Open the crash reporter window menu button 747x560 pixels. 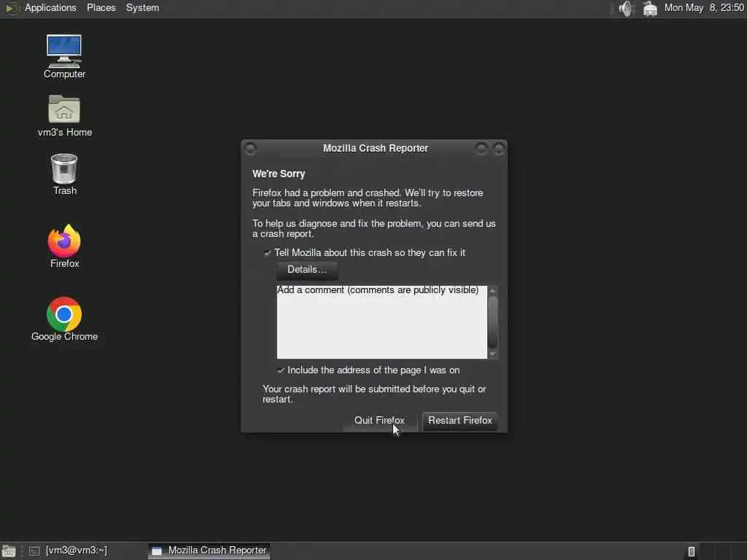coord(251,149)
